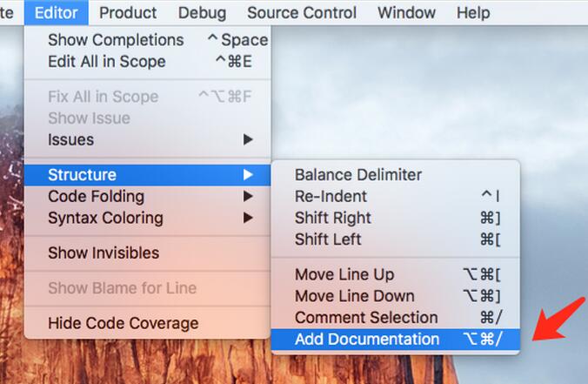Screen dimensions: 588x384
Task: Open the Debug menu
Action: tap(202, 13)
